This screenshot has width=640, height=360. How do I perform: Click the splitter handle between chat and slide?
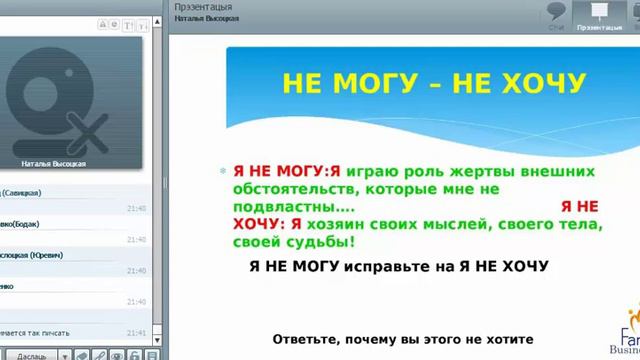click(165, 183)
